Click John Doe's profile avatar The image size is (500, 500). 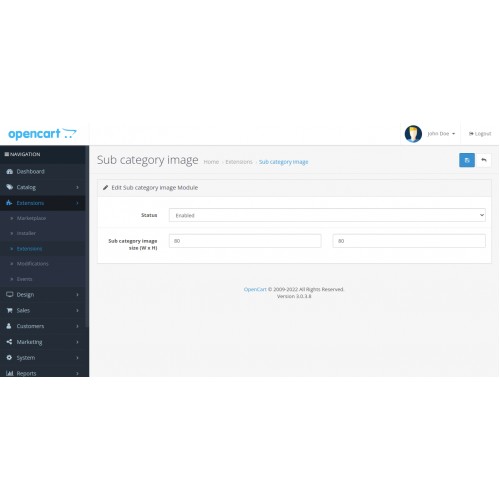[x=413, y=134]
